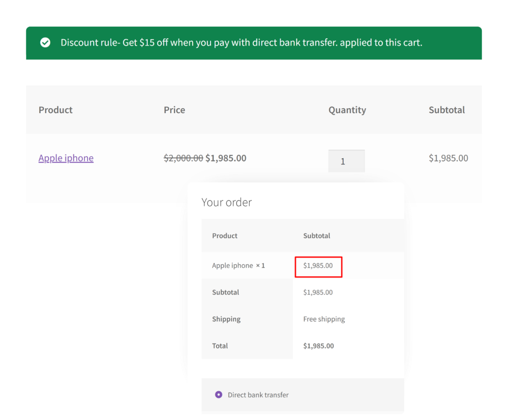Select the Your order section title
Screen dimensions: 508x420
[227, 202]
